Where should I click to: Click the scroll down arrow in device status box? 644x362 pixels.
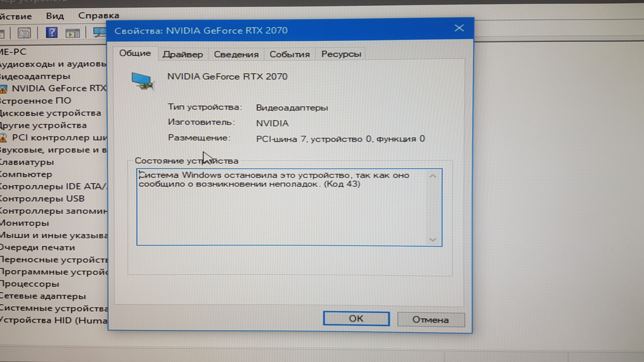[x=433, y=239]
